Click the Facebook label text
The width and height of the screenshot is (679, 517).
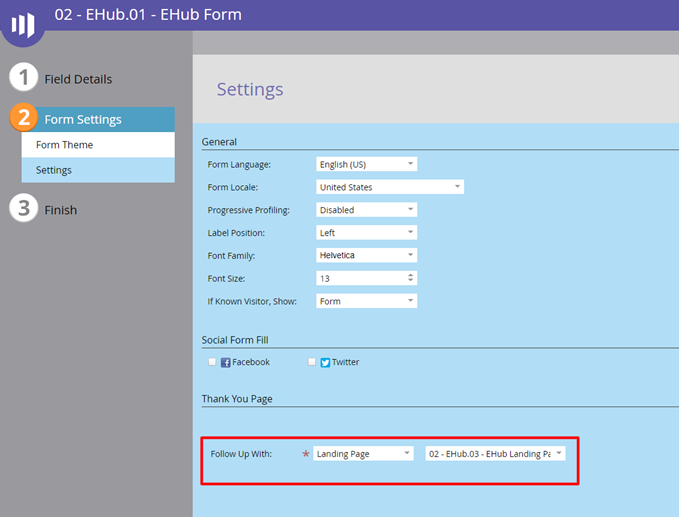tap(251, 362)
